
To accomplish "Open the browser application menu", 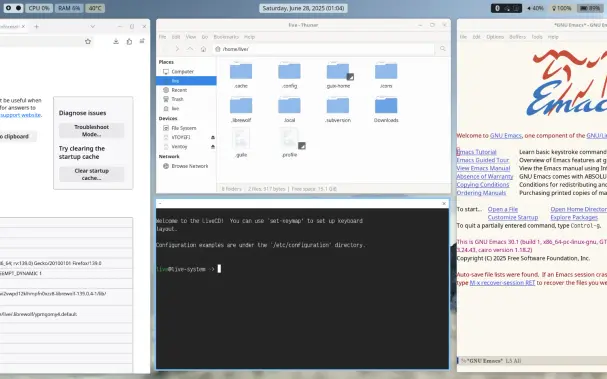I will click(142, 41).
